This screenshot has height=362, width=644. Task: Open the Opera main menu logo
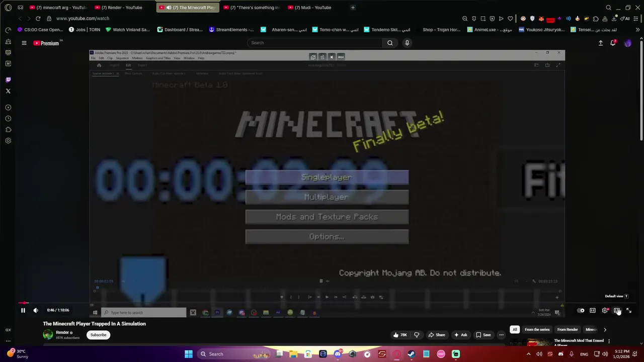coord(8,8)
